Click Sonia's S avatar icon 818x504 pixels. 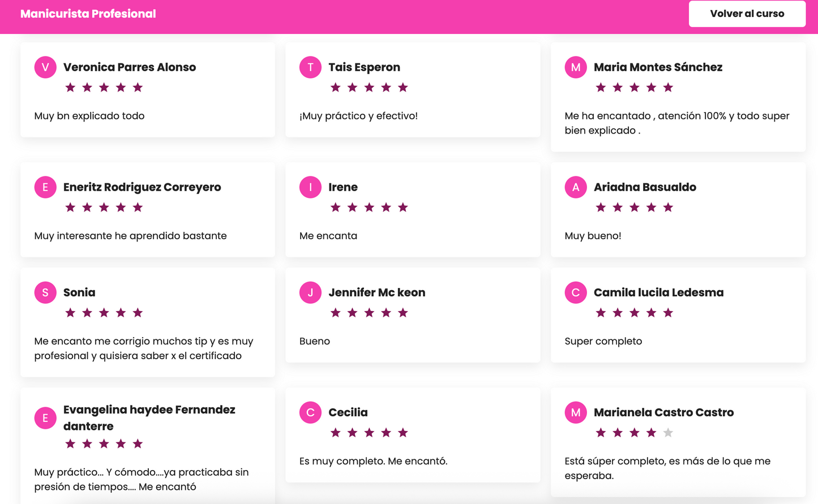click(x=45, y=292)
